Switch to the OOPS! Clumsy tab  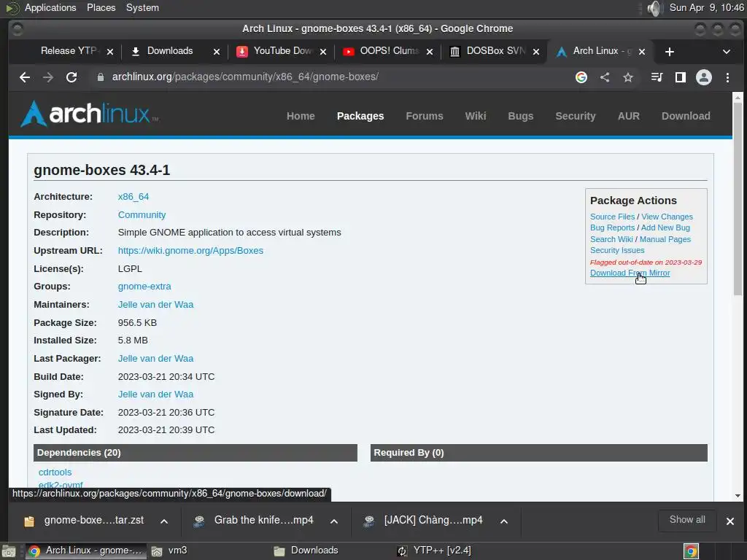[x=388, y=51]
